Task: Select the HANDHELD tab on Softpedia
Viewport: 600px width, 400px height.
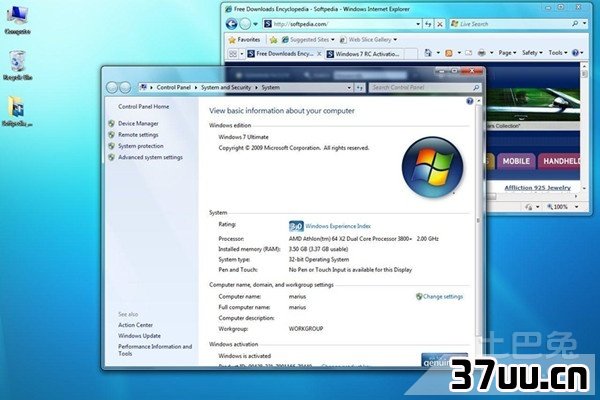Action: point(561,161)
